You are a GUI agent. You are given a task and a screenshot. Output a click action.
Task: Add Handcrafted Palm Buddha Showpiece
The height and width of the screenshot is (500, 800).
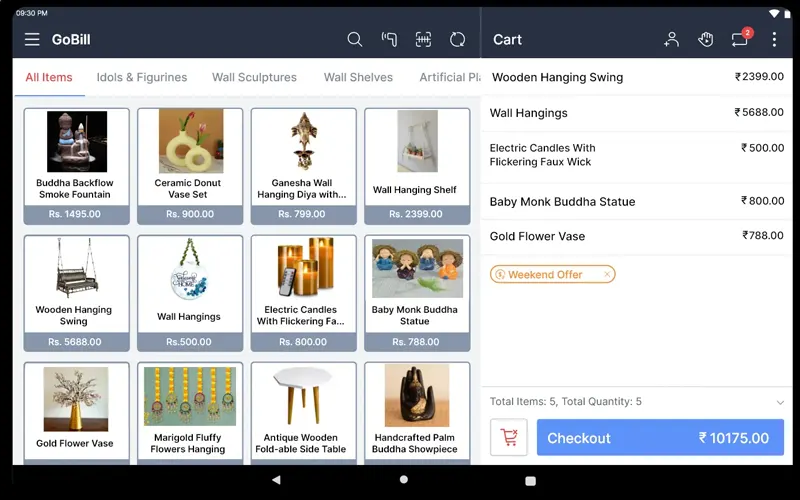[x=417, y=413]
